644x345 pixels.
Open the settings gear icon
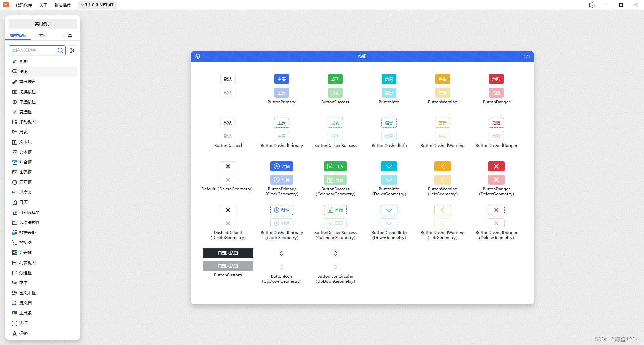point(592,5)
